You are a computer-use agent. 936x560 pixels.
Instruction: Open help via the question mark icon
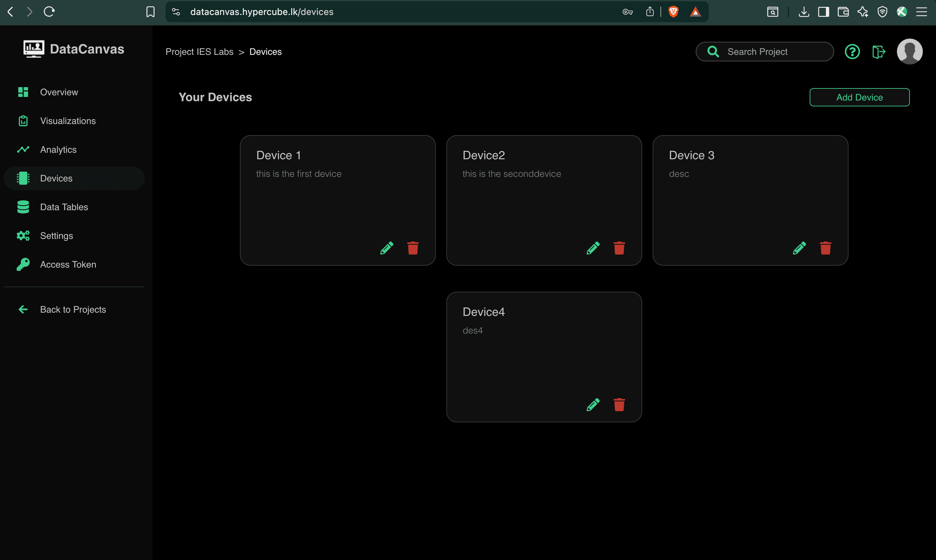[852, 51]
